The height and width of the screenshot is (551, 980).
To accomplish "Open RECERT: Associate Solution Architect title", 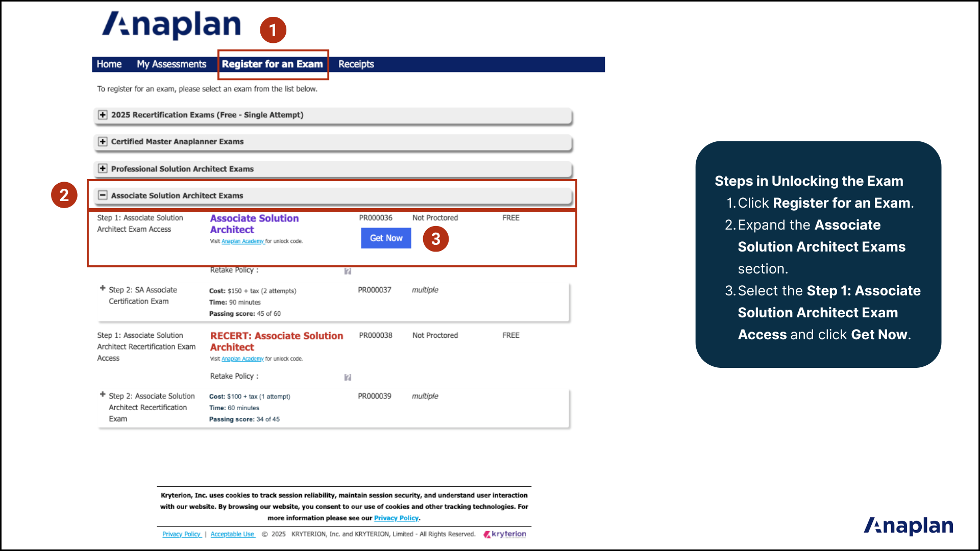I will 277,341.
